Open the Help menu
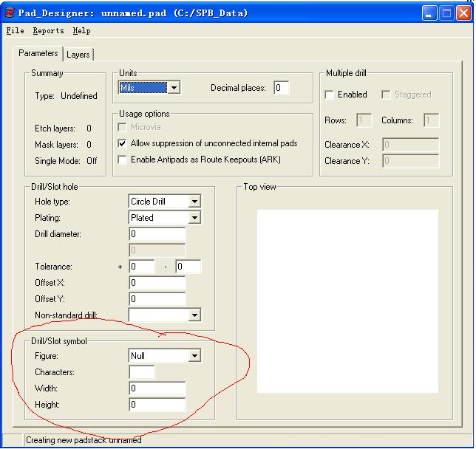The height and width of the screenshot is (449, 476). [81, 30]
